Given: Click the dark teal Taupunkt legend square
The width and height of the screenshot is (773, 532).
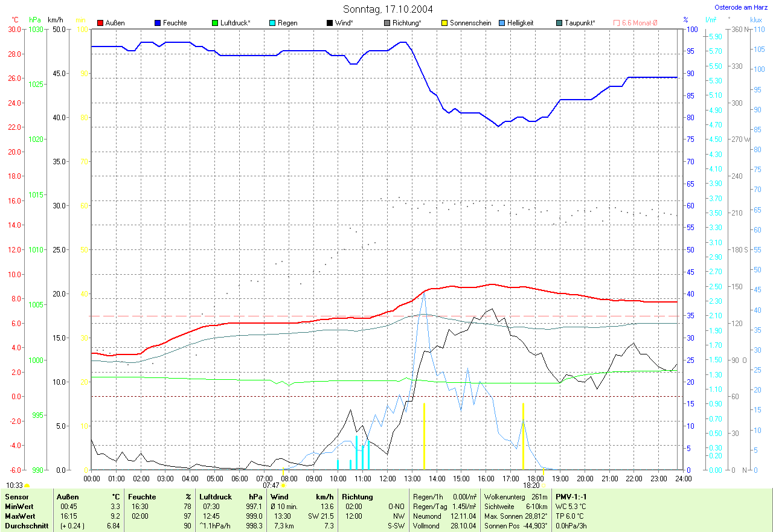Looking at the screenshot, I should pos(559,23).
